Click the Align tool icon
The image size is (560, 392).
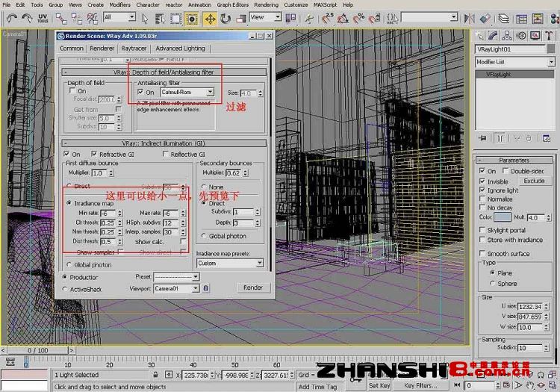[x=485, y=18]
